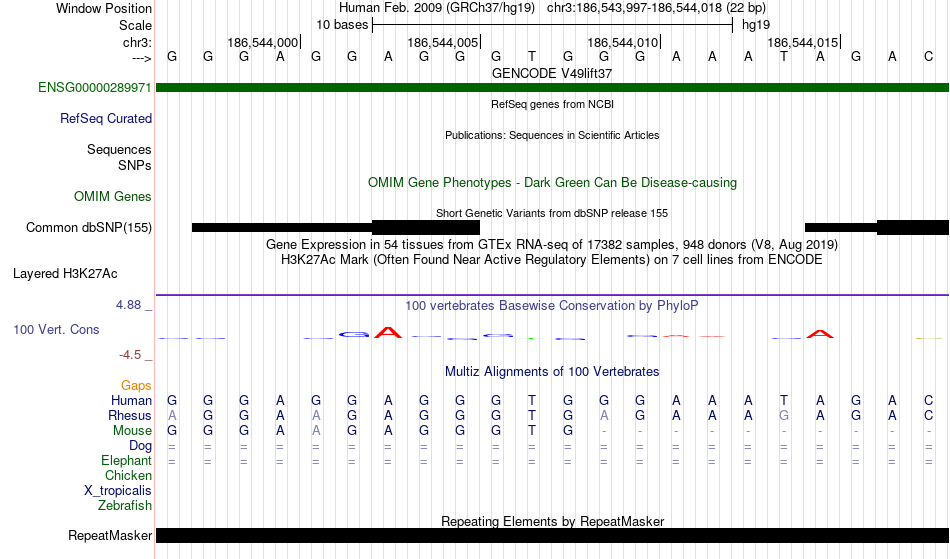Click the Elephant species label
Screen dimensions: 950x559
point(127,461)
